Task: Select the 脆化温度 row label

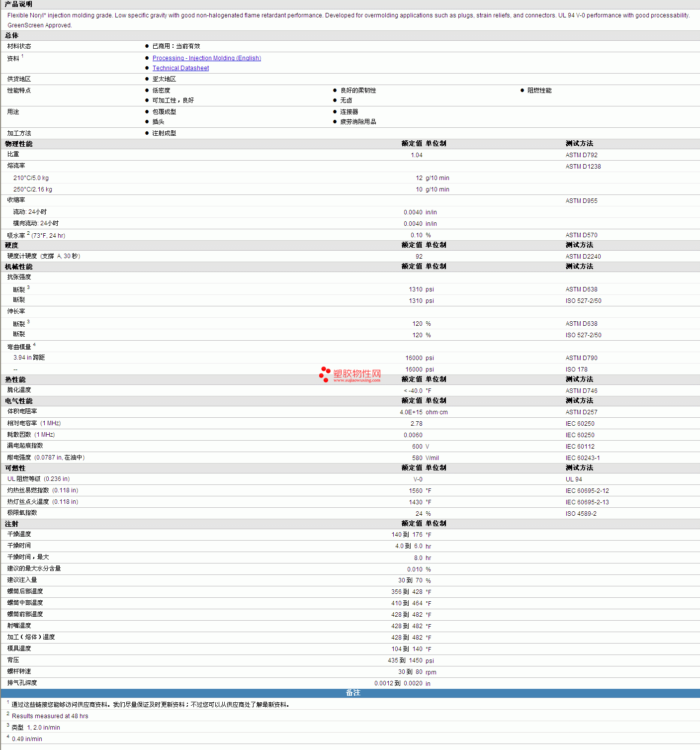Action: [19, 390]
